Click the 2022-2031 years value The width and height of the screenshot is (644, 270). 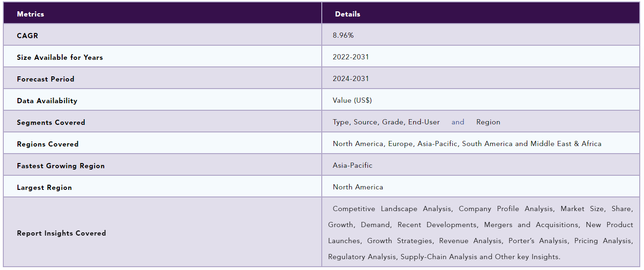click(351, 57)
